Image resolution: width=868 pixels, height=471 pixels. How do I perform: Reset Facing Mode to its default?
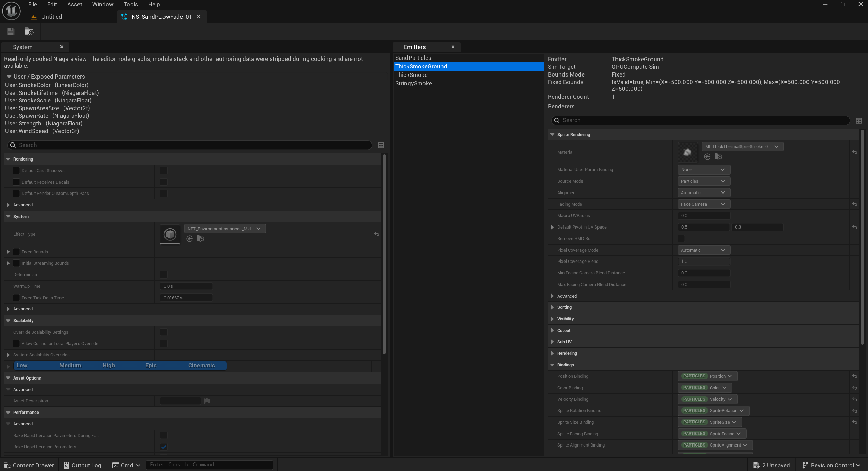(855, 204)
